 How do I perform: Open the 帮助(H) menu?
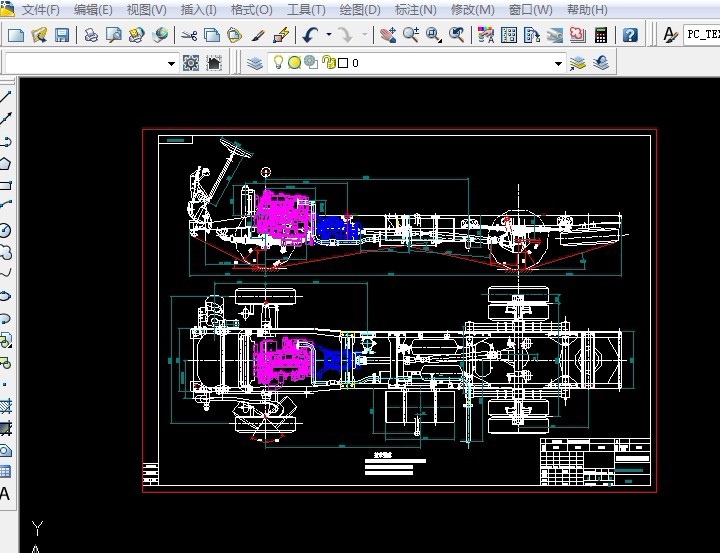coord(587,9)
